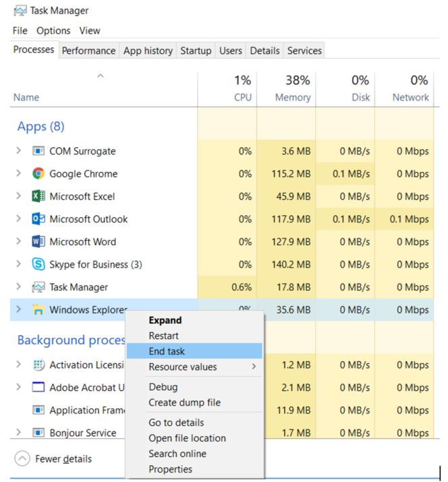Click the Microsoft Word app icon
The width and height of the screenshot is (448, 482).
click(38, 242)
